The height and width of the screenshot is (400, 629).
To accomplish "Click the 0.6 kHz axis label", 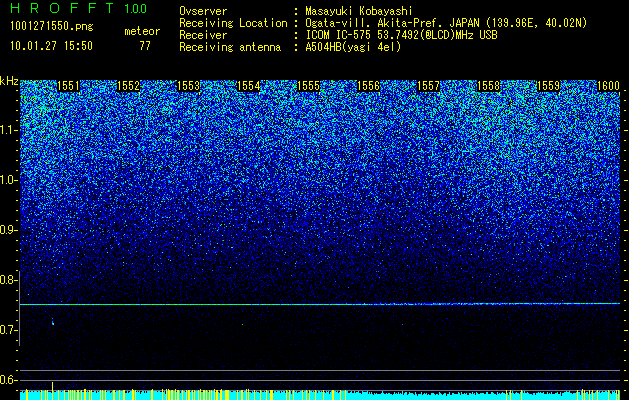I will click(9, 380).
